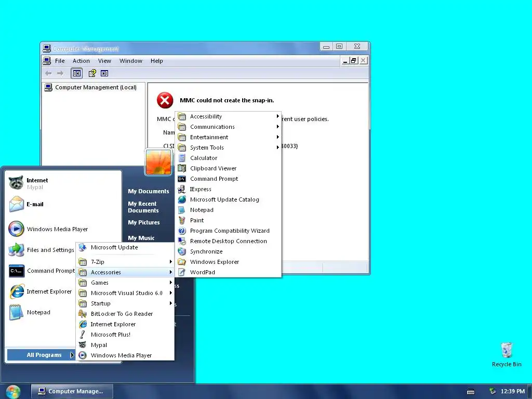This screenshot has height=399, width=532.
Task: Click Forward arrow in Computer Management toolbar
Action: 60,73
